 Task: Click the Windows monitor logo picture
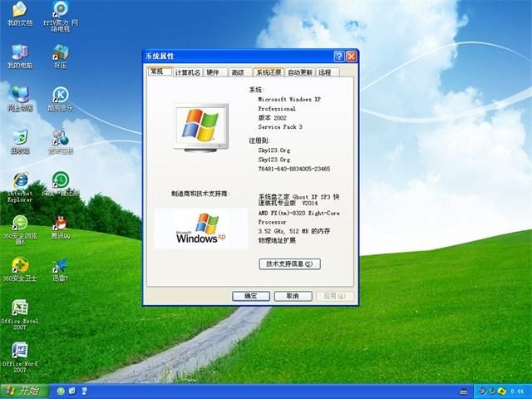(x=201, y=127)
